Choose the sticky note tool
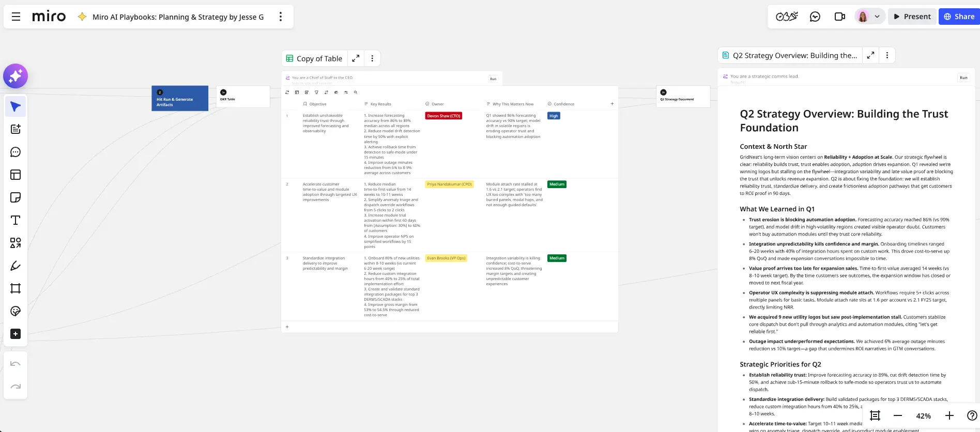Viewport: 980px width, 432px height. 16,197
